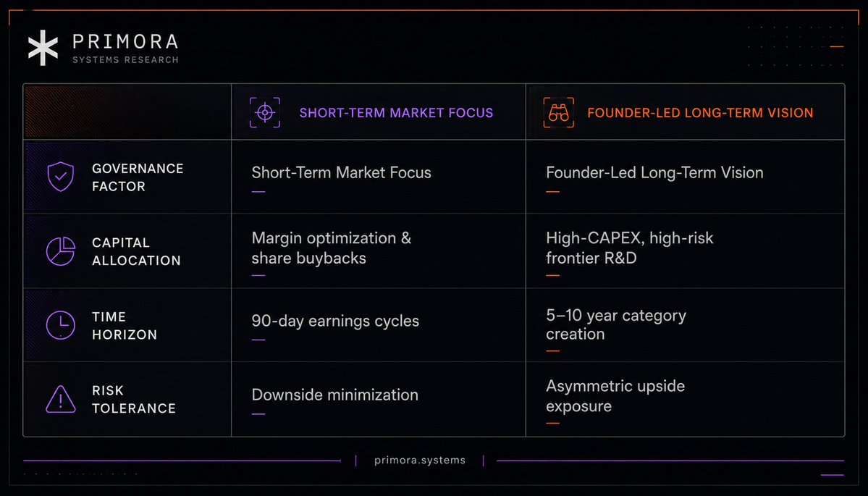This screenshot has width=868, height=496.
Task: Select the Time Horizon row label
Action: (x=125, y=326)
